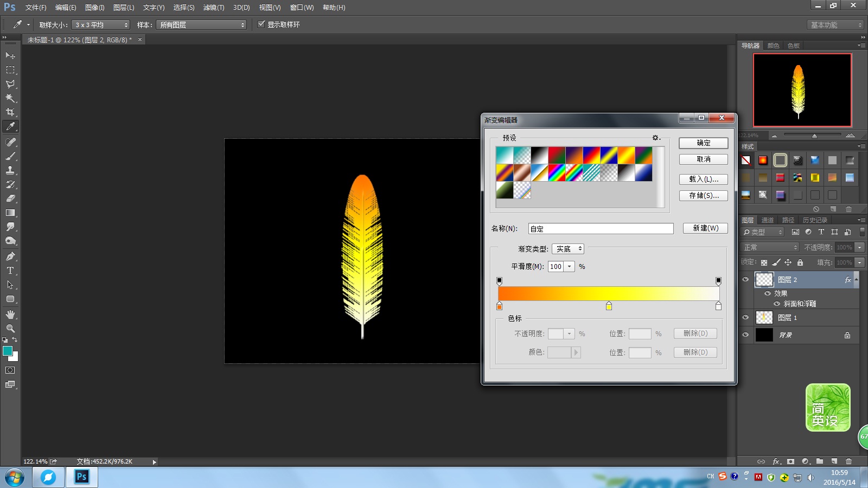
Task: Click the 确定 button in gradient editor
Action: click(703, 143)
